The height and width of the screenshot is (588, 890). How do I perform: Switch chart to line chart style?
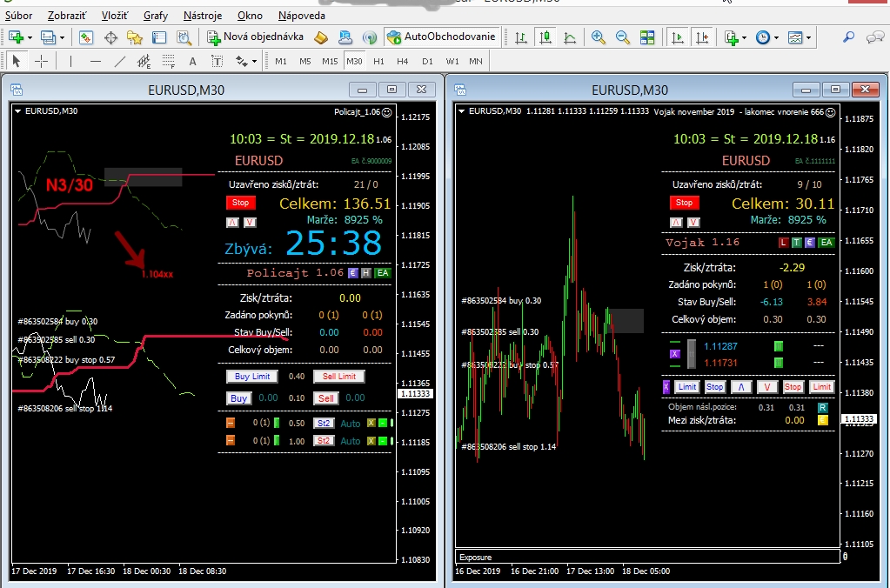[570, 37]
